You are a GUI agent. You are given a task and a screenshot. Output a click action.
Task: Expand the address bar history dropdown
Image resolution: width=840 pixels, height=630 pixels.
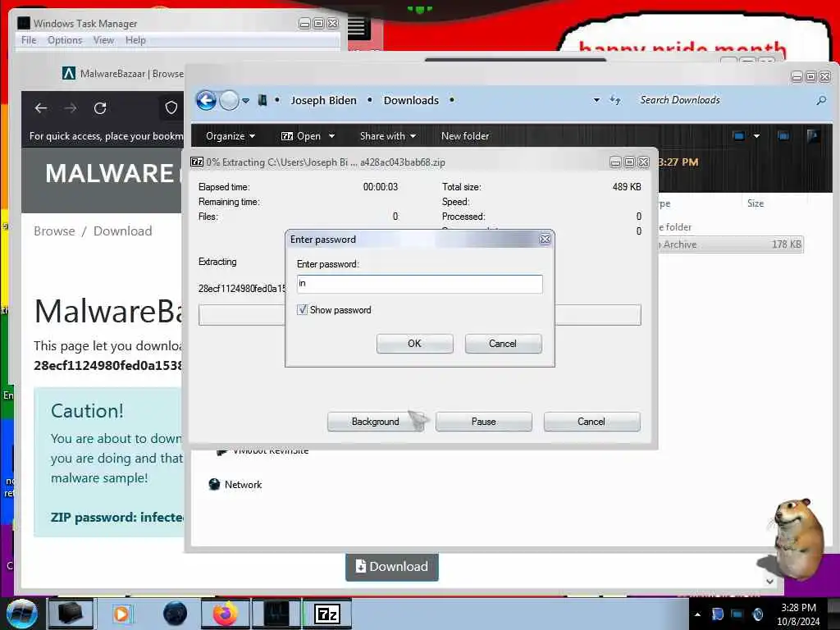pos(596,100)
